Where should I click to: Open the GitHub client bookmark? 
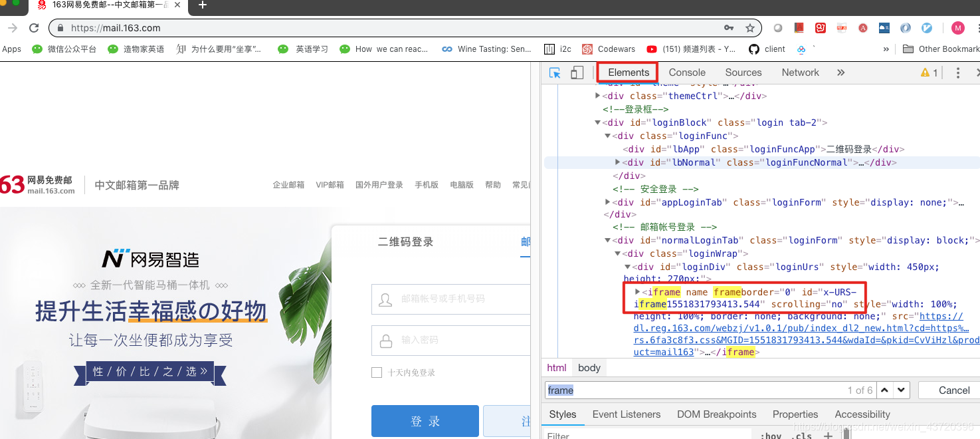767,49
